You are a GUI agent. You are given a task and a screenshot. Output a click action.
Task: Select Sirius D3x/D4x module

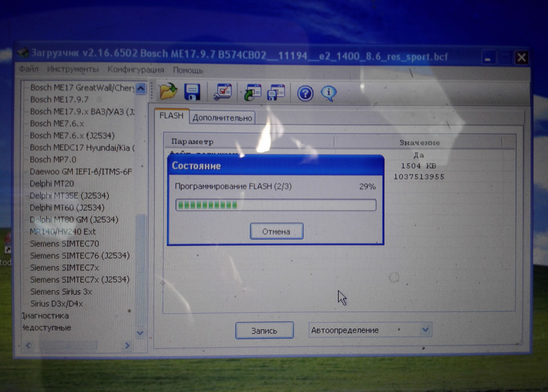click(57, 304)
